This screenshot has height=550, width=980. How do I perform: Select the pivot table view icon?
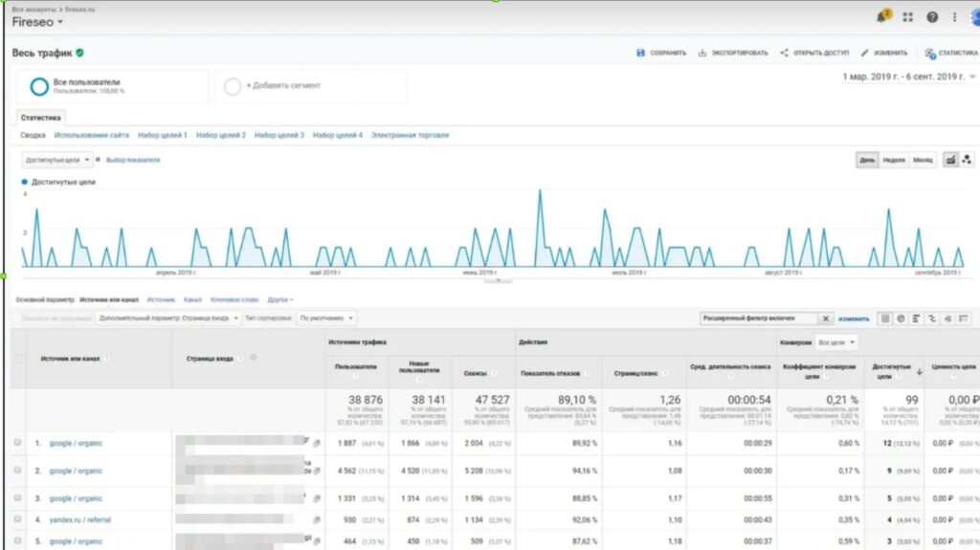(x=964, y=319)
